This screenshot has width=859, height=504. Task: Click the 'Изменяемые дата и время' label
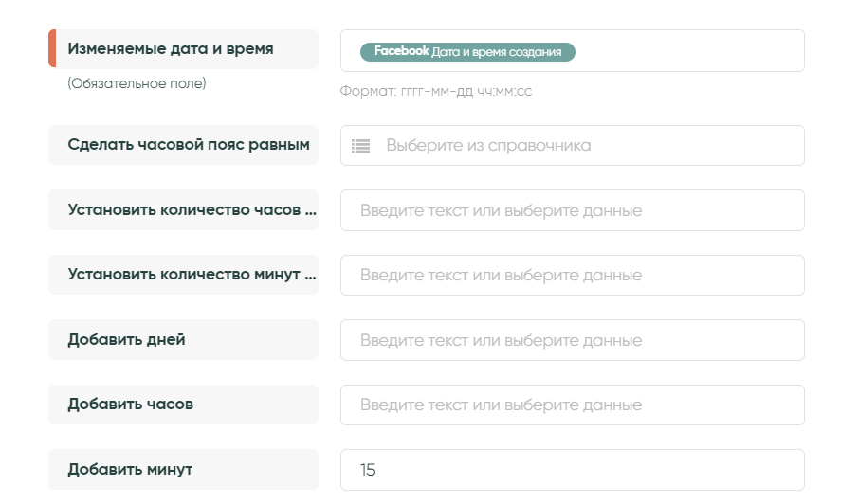(x=171, y=49)
